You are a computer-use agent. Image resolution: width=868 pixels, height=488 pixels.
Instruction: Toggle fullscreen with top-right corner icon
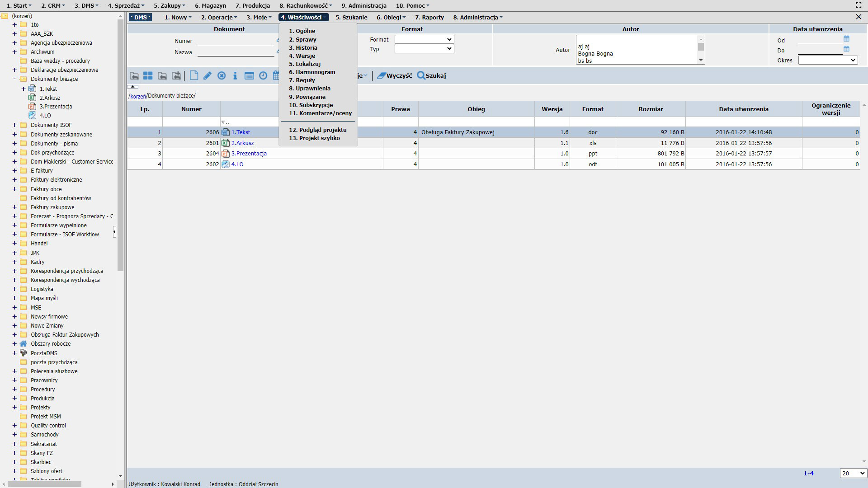[859, 5]
